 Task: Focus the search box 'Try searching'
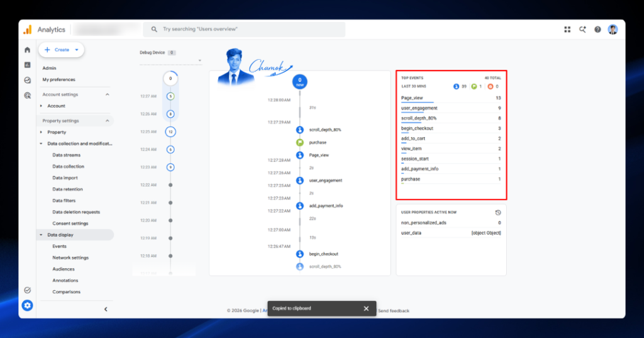click(x=245, y=29)
